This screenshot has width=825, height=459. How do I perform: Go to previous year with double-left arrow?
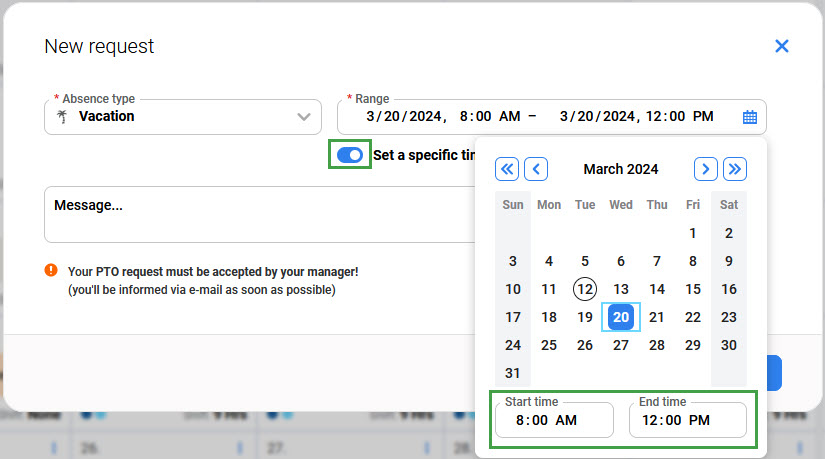click(507, 169)
